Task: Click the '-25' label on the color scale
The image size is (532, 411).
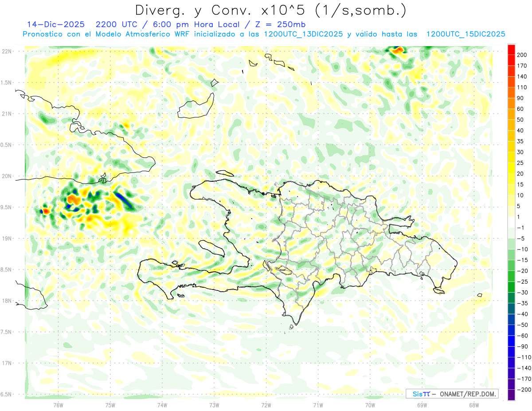Action: (523, 282)
